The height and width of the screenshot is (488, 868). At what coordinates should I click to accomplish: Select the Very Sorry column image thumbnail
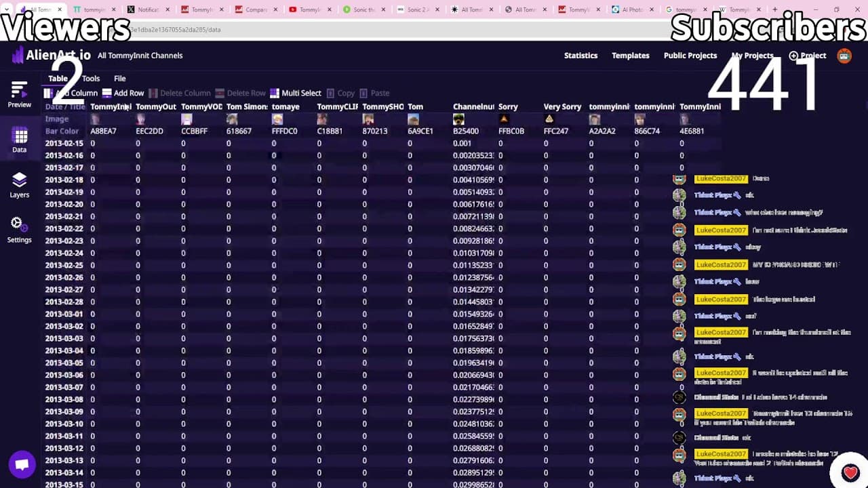(x=549, y=119)
